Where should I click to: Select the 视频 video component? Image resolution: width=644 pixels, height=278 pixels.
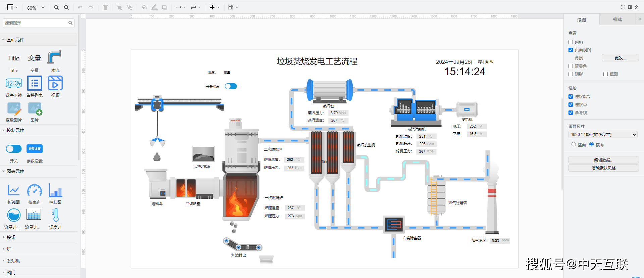pyautogui.click(x=55, y=84)
